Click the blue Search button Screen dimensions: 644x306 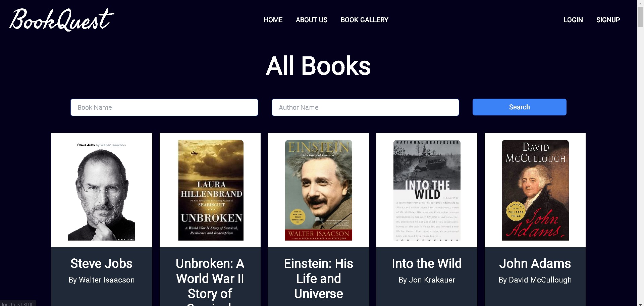pos(519,107)
